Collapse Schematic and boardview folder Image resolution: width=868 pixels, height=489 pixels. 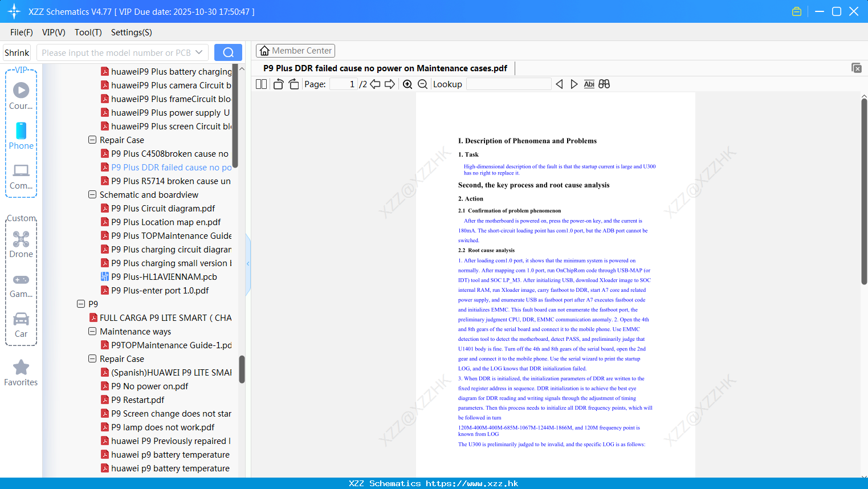point(92,194)
